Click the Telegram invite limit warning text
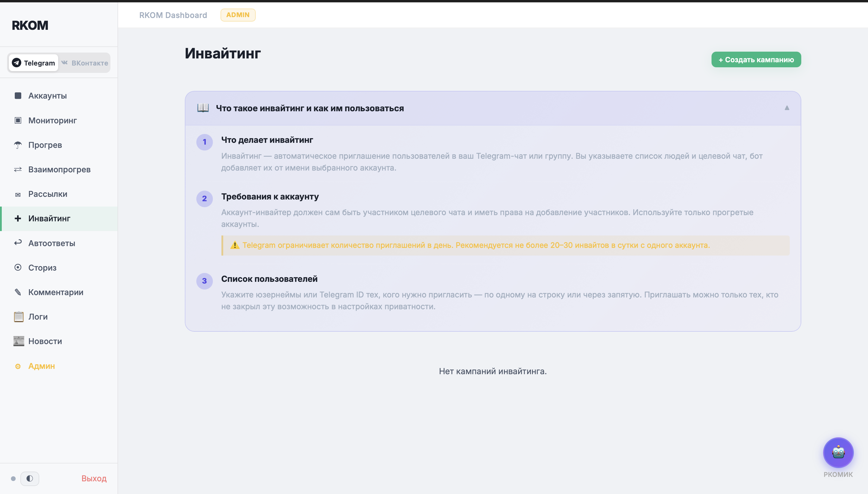 [x=476, y=245]
